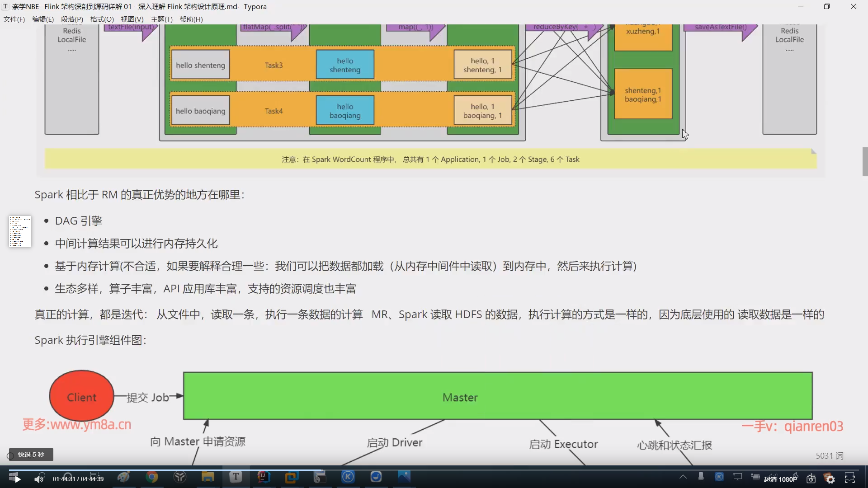Viewport: 868px width, 488px height.
Task: Click the 5031 词 word count
Action: pos(829,455)
